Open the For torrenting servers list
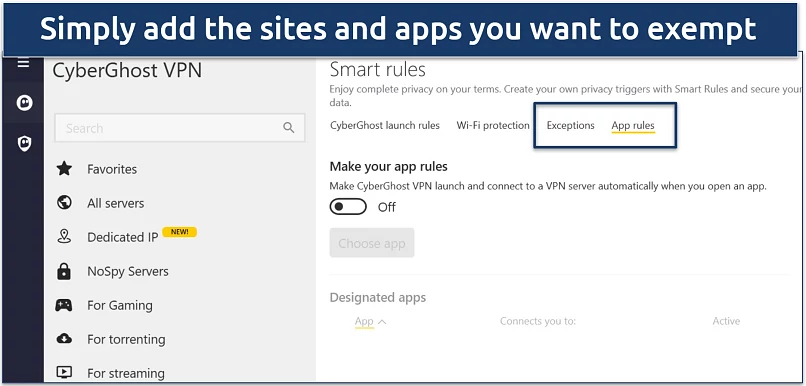 click(126, 339)
